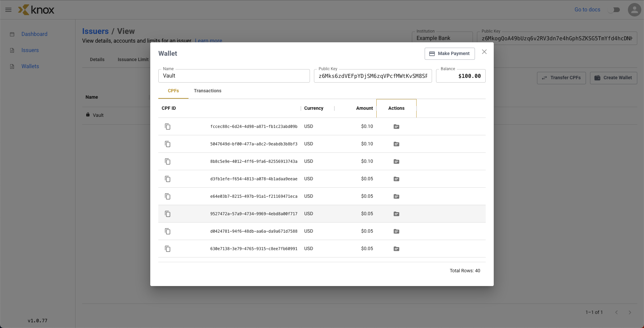Click the Name column header behind dialog
Viewport: 644px width, 328px height.
tap(92, 97)
